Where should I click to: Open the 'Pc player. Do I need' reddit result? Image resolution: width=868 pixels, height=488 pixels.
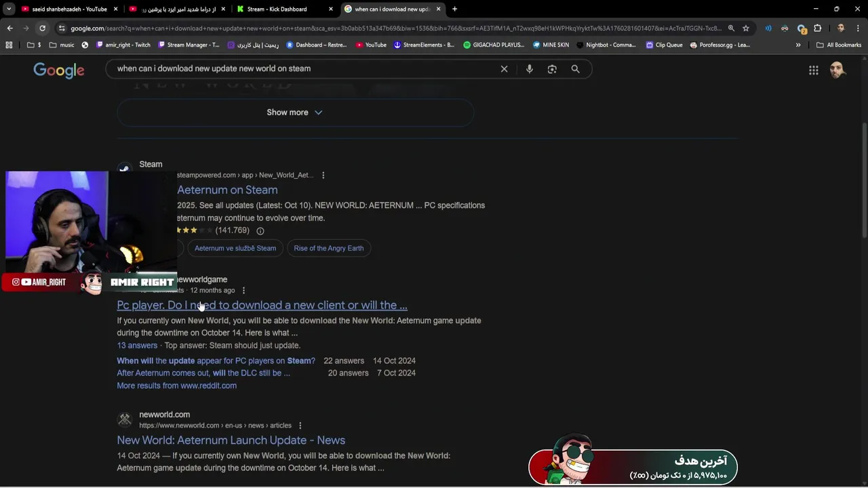pos(262,306)
